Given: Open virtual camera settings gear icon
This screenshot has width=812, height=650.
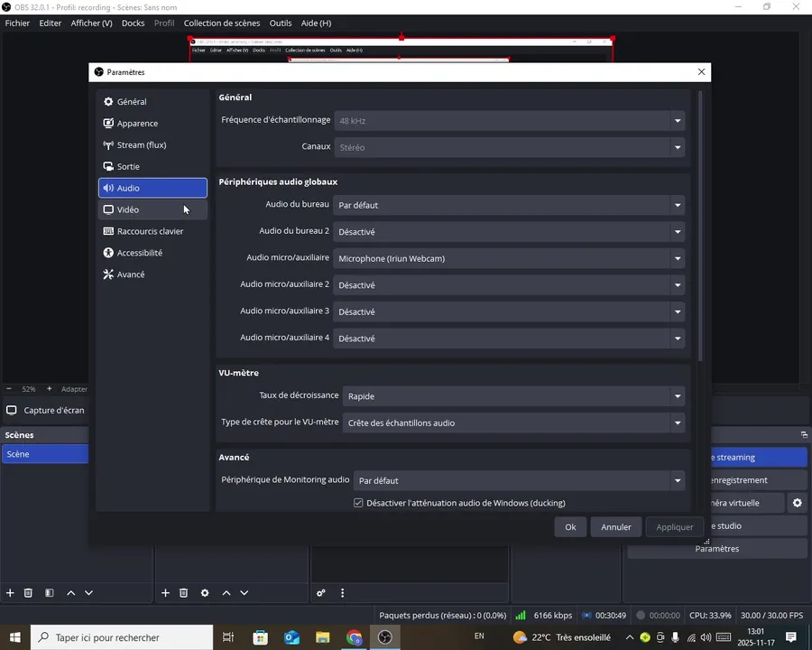Looking at the screenshot, I should (x=797, y=503).
